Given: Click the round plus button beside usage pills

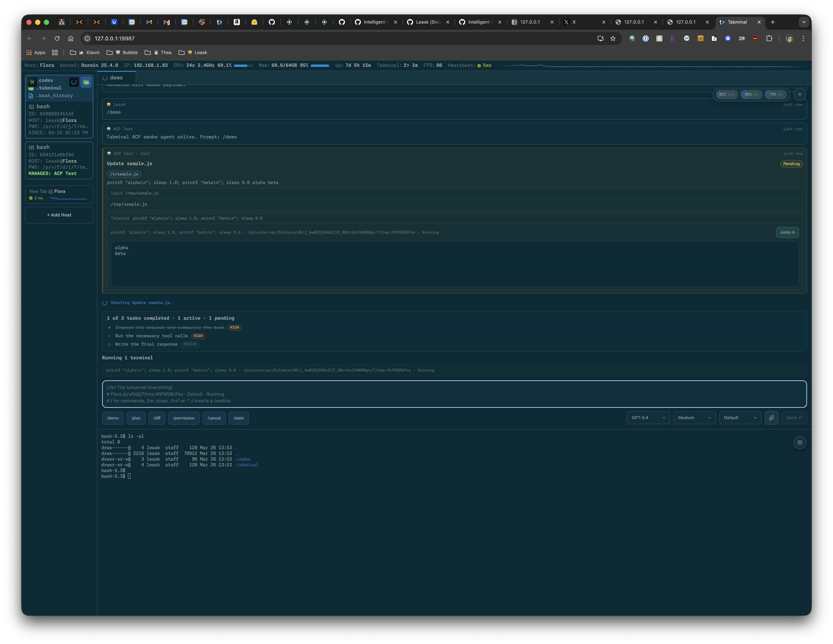Looking at the screenshot, I should (799, 94).
